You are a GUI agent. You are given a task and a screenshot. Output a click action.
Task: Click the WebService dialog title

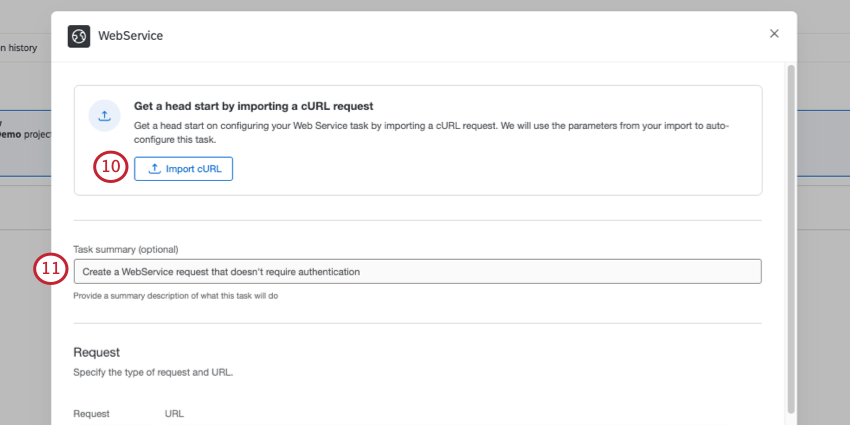[x=130, y=36]
